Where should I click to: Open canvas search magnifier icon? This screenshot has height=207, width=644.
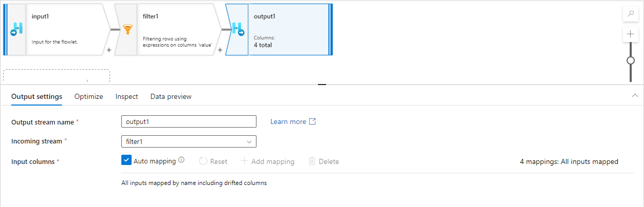630,14
